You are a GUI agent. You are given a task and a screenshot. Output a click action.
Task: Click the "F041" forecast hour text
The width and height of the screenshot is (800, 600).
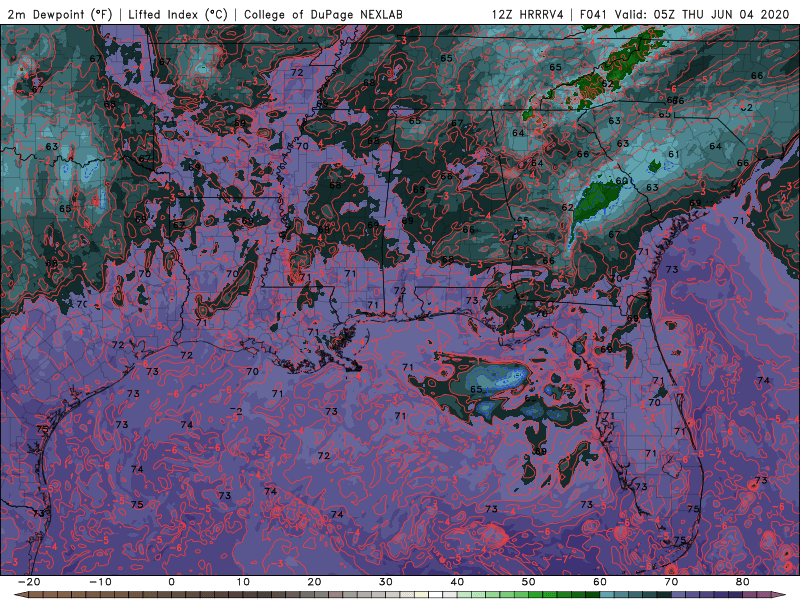tap(594, 14)
